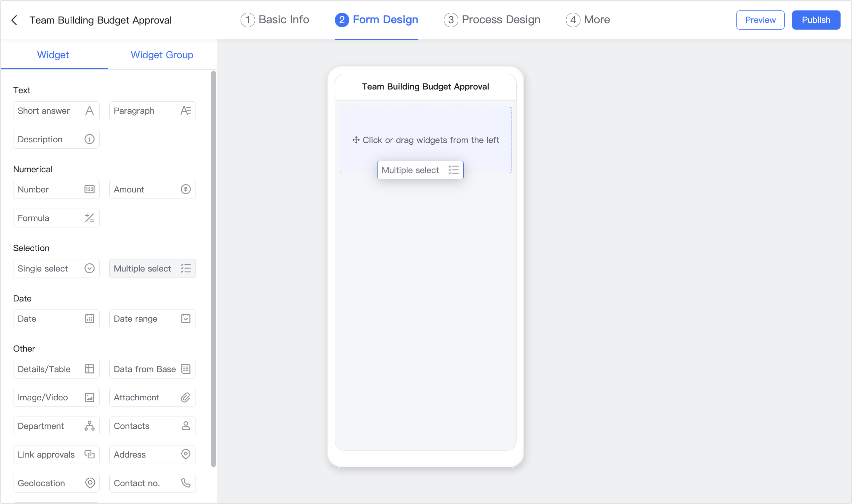This screenshot has width=852, height=504.
Task: Preview the form
Action: (760, 20)
